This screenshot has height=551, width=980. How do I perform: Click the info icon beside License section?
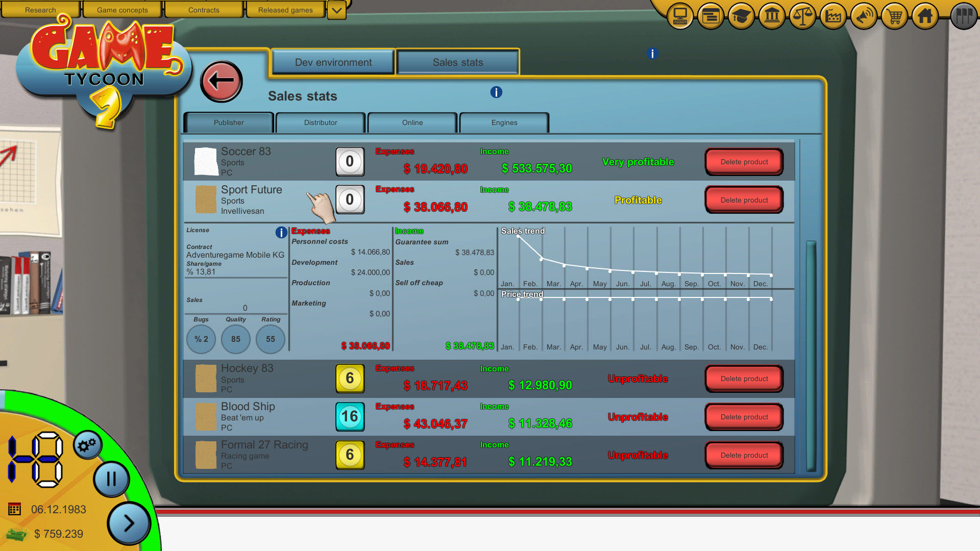click(281, 233)
